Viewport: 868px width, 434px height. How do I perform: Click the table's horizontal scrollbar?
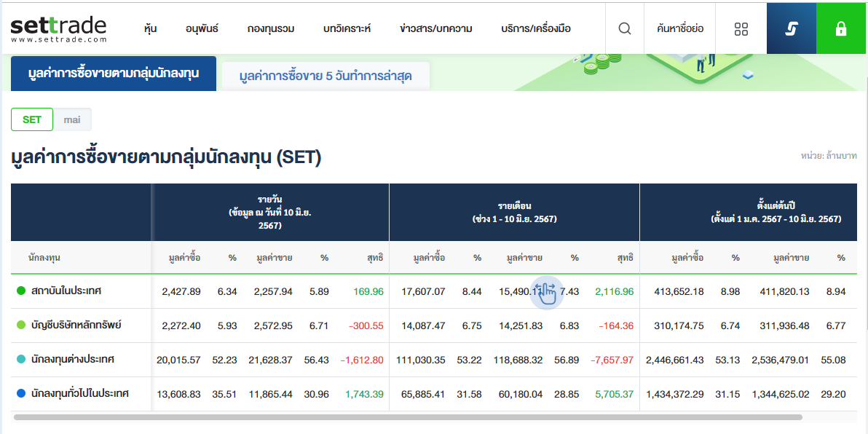click(408, 417)
